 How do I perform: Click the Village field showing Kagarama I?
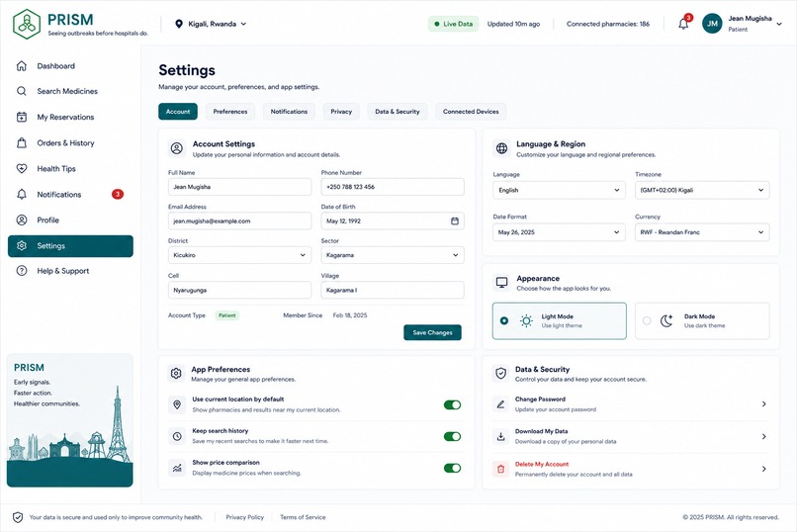click(x=393, y=290)
